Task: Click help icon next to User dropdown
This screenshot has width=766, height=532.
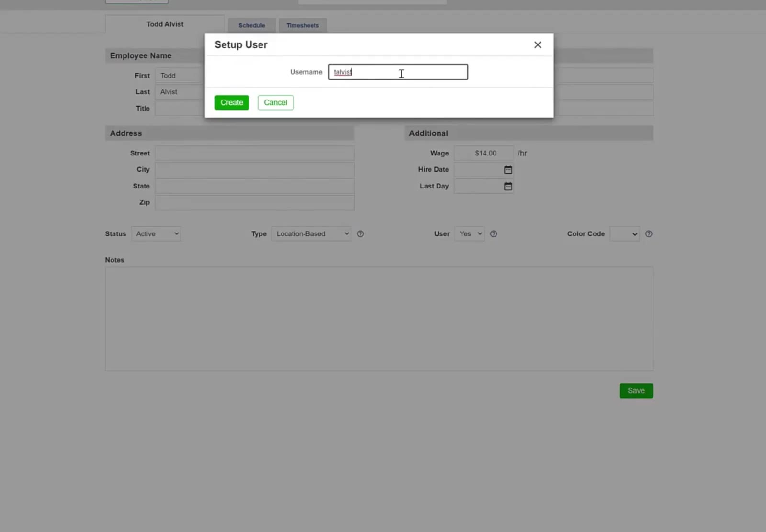Action: pyautogui.click(x=494, y=234)
